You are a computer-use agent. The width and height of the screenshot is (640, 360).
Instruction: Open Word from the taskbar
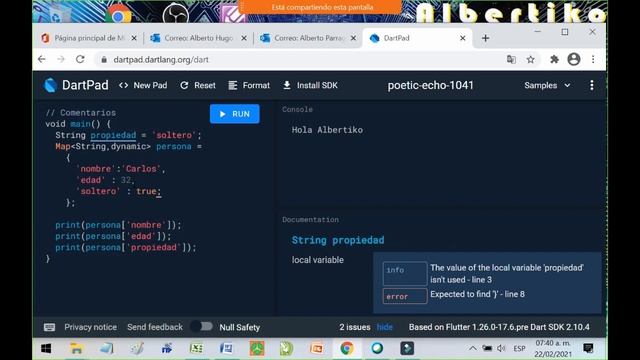(226, 348)
